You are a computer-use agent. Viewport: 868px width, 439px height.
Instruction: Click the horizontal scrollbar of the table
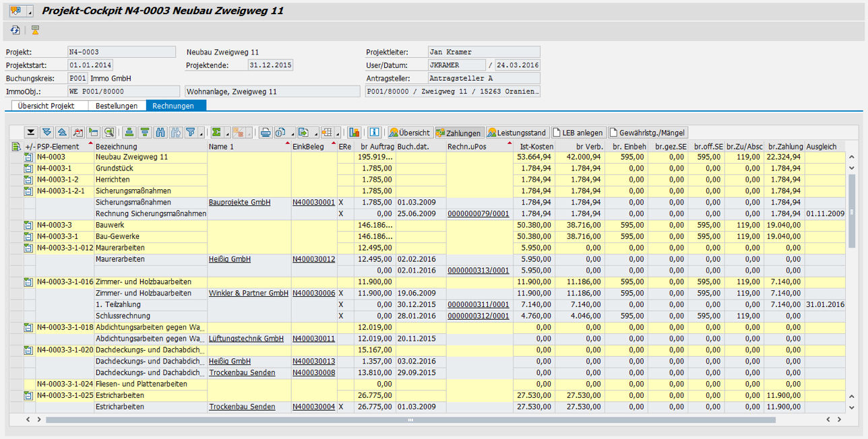pyautogui.click(x=410, y=419)
